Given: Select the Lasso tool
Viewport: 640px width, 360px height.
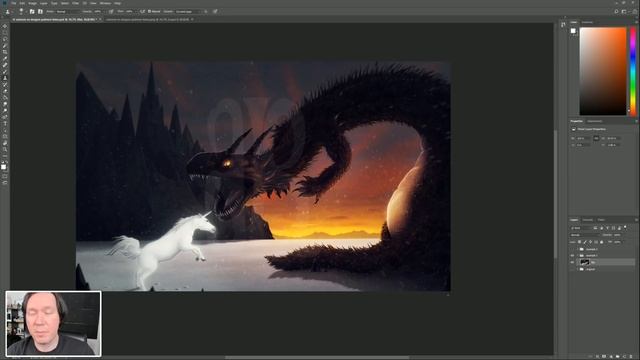Looking at the screenshot, I should point(5,39).
